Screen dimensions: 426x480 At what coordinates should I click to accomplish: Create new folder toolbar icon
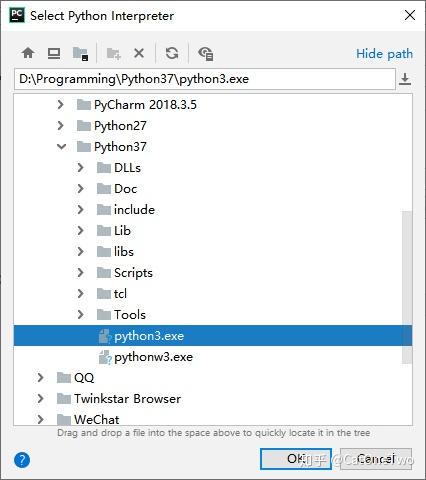point(113,53)
